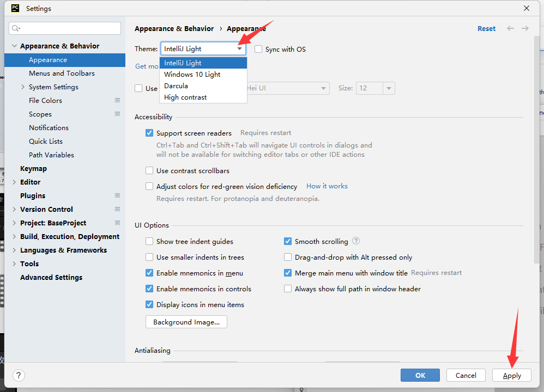Open the Keymap settings page
This screenshot has height=392, width=544.
pyautogui.click(x=33, y=168)
